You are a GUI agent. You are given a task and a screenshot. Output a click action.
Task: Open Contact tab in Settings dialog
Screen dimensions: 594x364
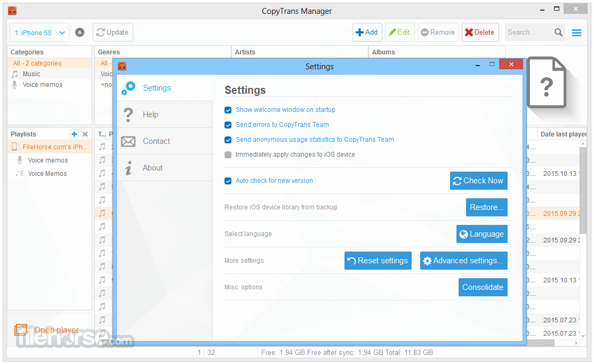165,141
